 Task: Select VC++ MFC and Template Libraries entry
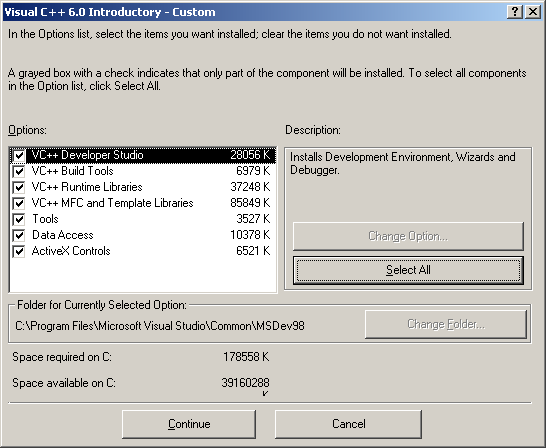click(x=112, y=203)
